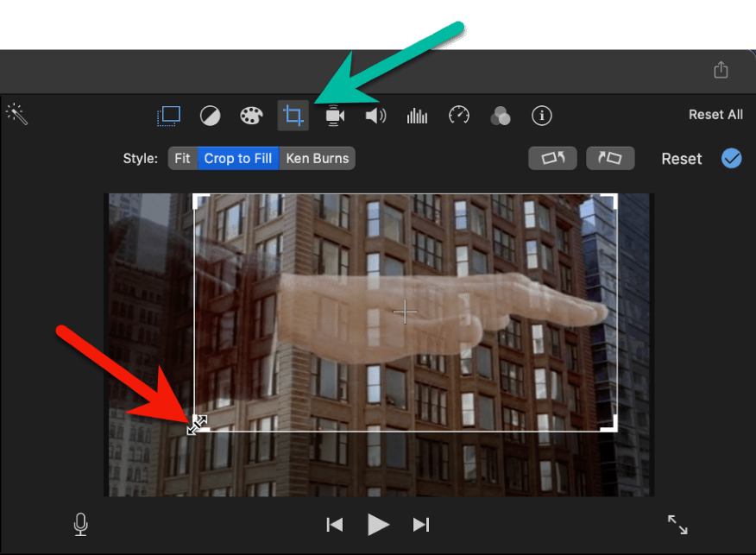Image resolution: width=756 pixels, height=555 pixels.
Task: Select the Ken Burns style
Action: click(x=318, y=158)
